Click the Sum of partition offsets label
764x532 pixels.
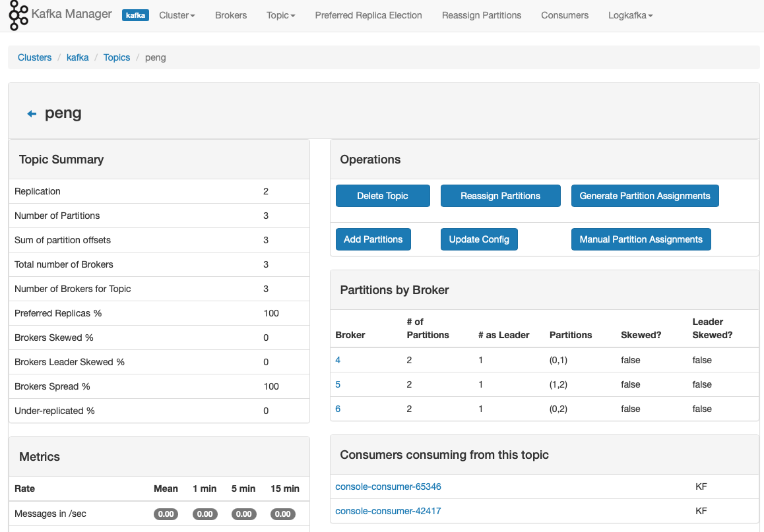tap(63, 240)
